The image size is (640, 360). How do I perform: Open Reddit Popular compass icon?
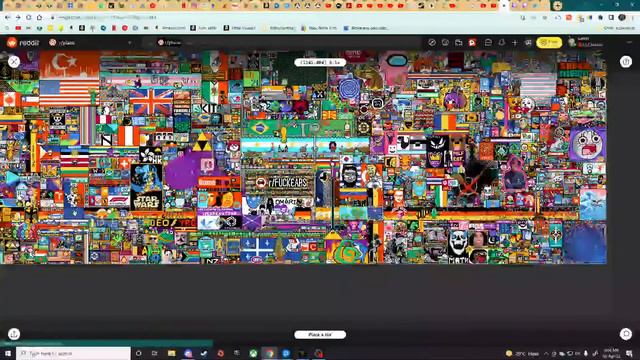coord(432,42)
